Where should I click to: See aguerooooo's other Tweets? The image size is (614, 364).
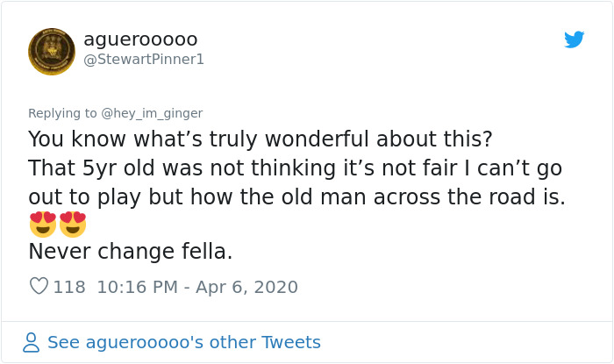point(183,342)
